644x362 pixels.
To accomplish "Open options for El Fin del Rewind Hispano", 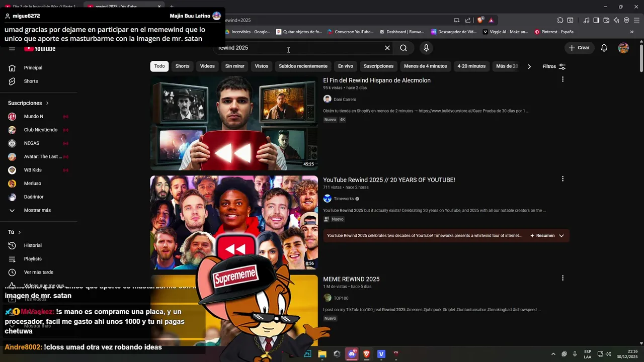I will [x=562, y=79].
